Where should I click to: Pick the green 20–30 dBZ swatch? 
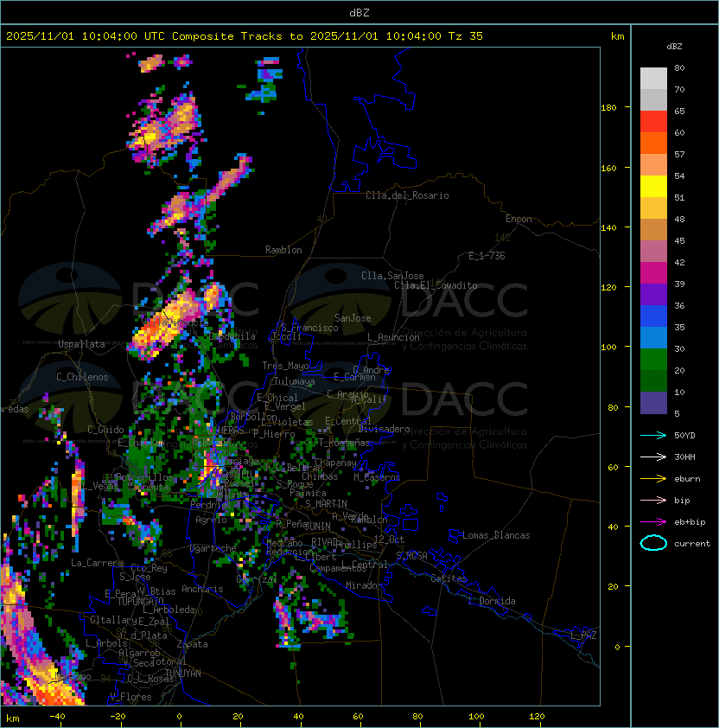(653, 359)
